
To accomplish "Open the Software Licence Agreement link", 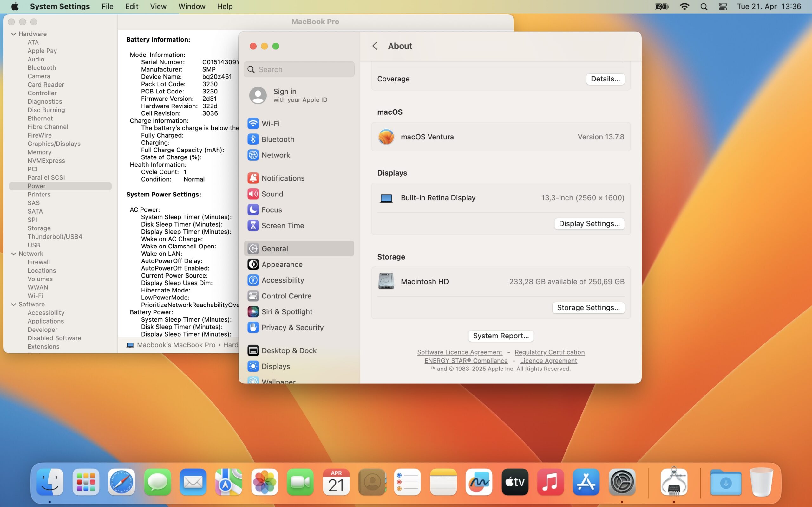I will [459, 352].
